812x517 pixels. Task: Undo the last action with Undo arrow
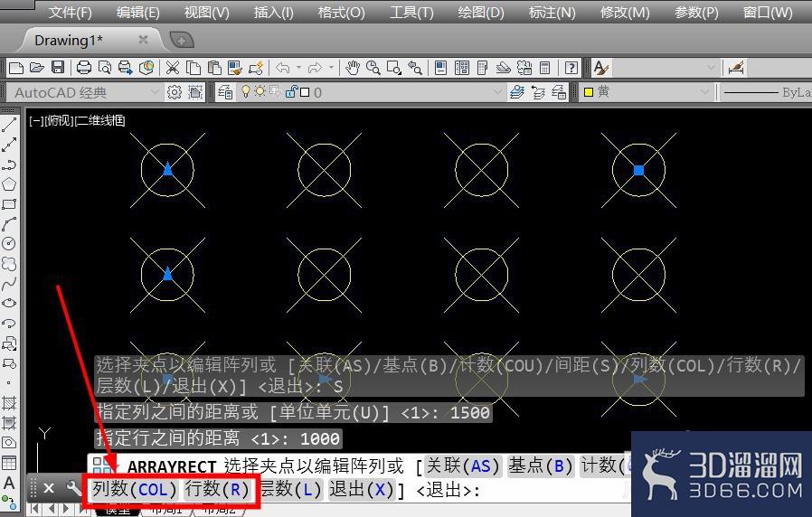[283, 68]
